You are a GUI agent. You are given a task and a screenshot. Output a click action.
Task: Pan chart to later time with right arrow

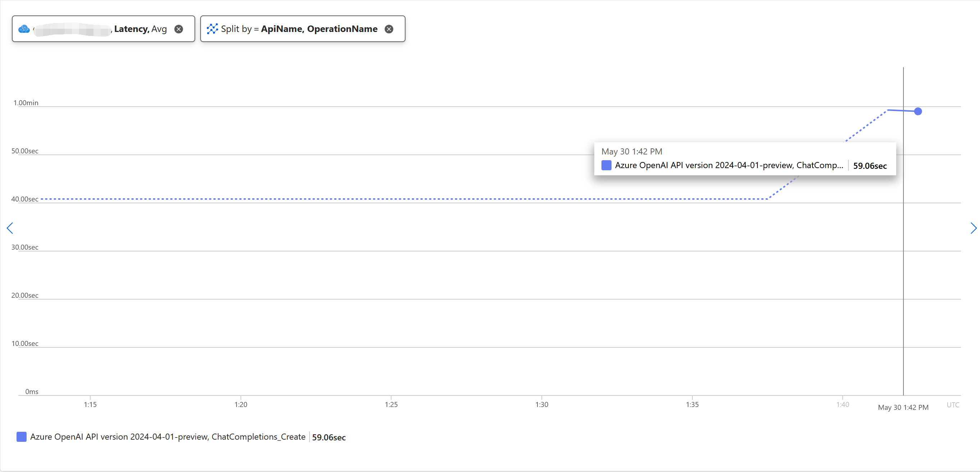[973, 228]
